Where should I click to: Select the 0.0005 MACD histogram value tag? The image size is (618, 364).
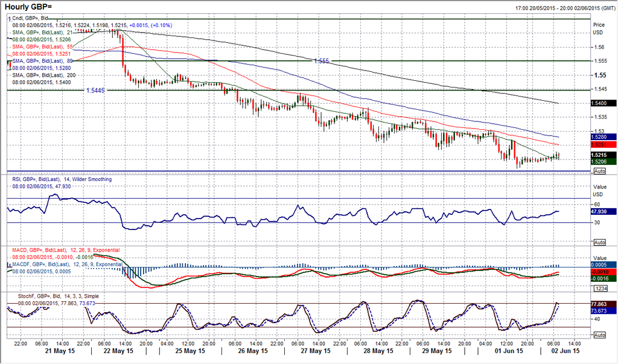(604, 265)
